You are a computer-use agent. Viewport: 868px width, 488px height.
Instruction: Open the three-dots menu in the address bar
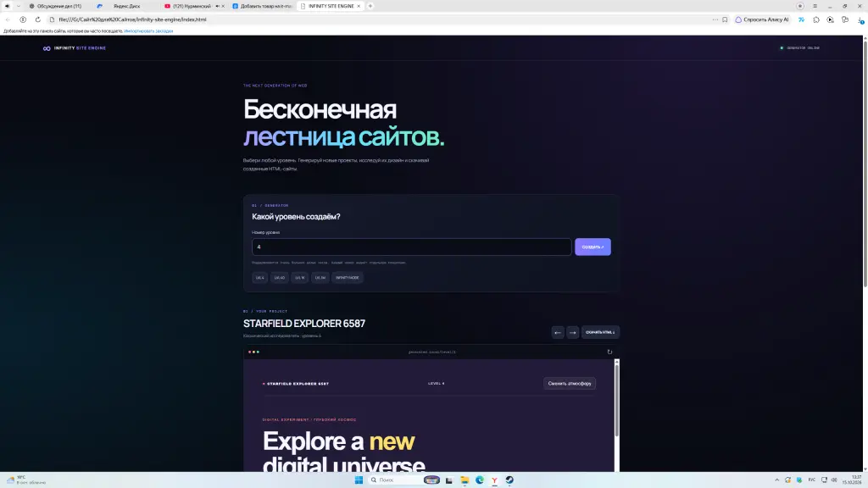[x=715, y=19]
